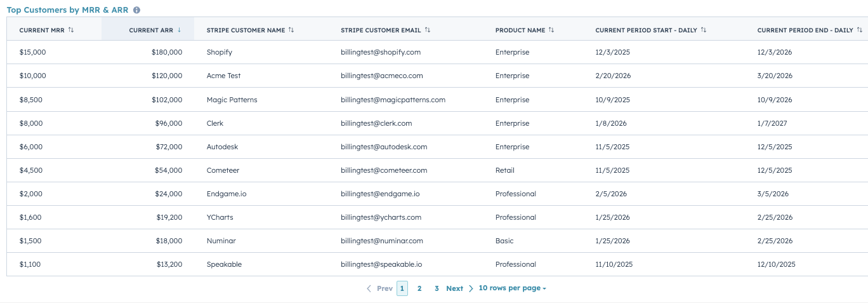Screen dimensions: 868x303
Task: Click the $96,000 ARR value
Action: [169, 123]
